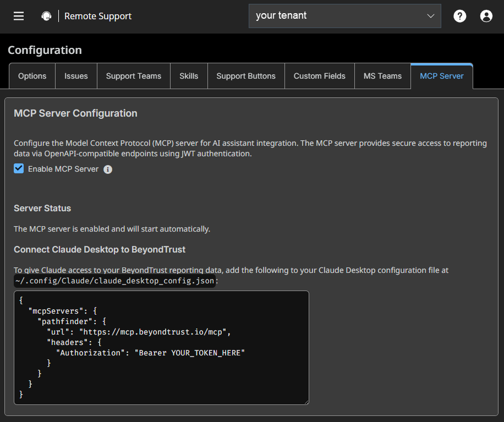Click the "url" line in the JSON
This screenshot has width=504, height=422.
coord(139,332)
